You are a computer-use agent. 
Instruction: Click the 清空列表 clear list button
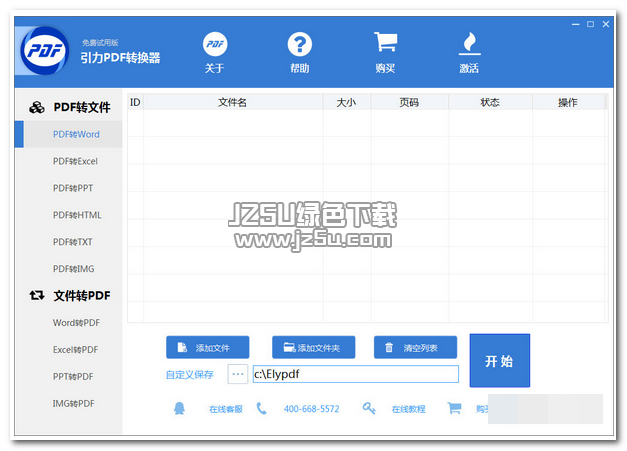point(415,347)
